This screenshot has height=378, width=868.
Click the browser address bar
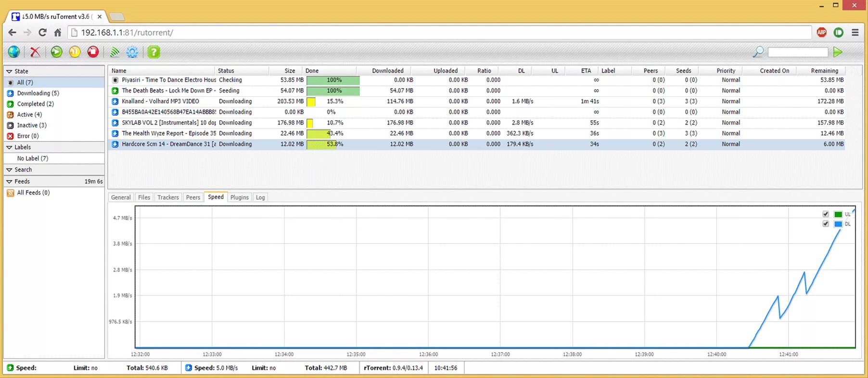tap(440, 33)
